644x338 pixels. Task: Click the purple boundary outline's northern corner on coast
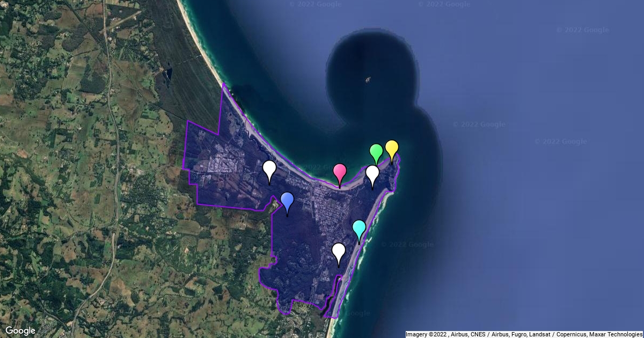tap(223, 84)
